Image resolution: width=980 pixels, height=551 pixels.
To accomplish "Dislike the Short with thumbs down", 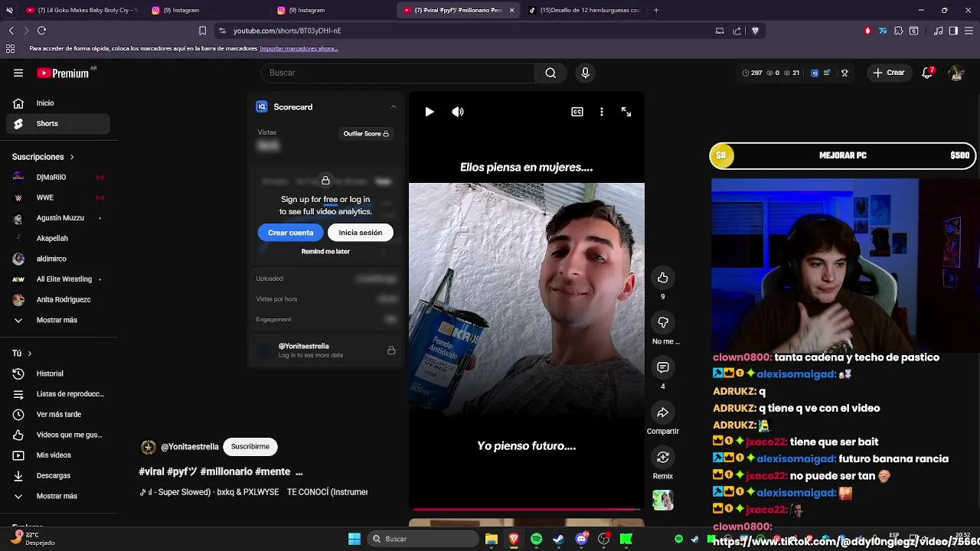I will 663,322.
